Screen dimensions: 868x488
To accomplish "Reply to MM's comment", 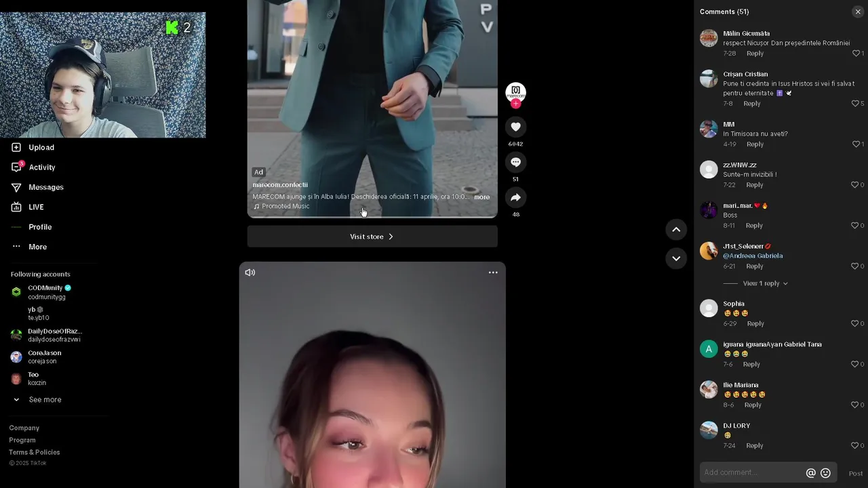I will click(x=755, y=144).
